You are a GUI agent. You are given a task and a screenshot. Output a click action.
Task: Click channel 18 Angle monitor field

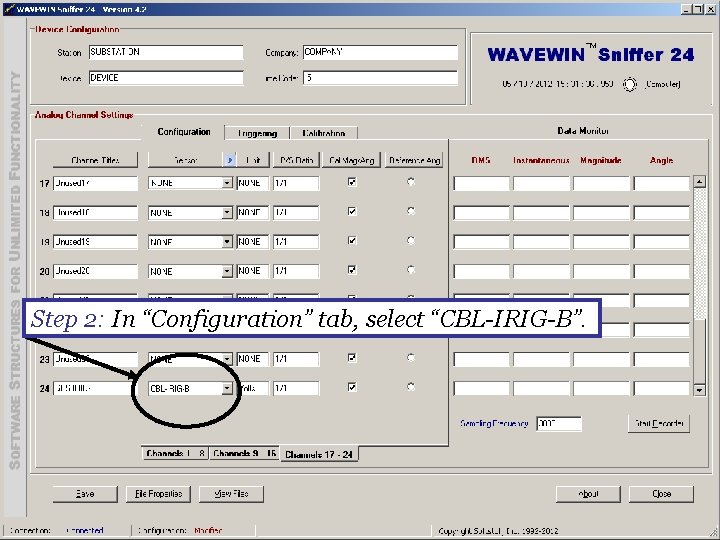coord(662,213)
